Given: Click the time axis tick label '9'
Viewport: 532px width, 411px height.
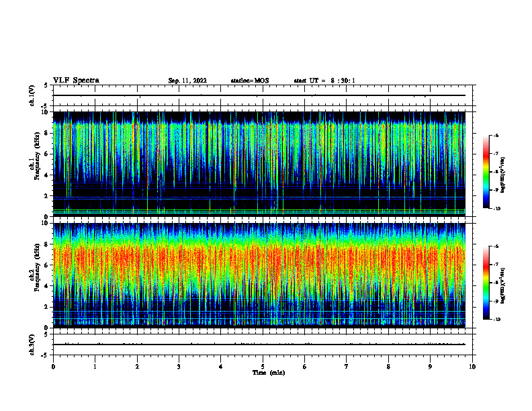Looking at the screenshot, I should [430, 367].
